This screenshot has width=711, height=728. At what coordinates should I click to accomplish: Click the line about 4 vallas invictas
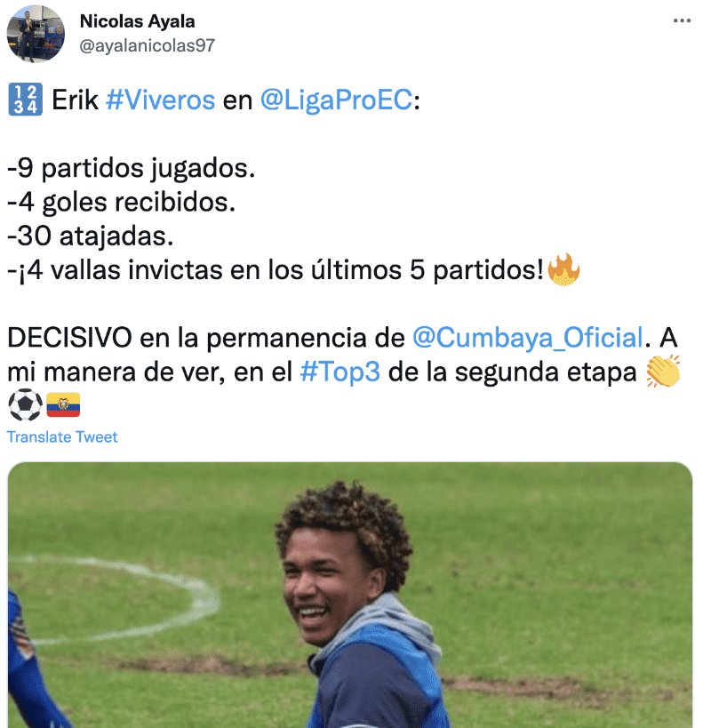(x=275, y=270)
